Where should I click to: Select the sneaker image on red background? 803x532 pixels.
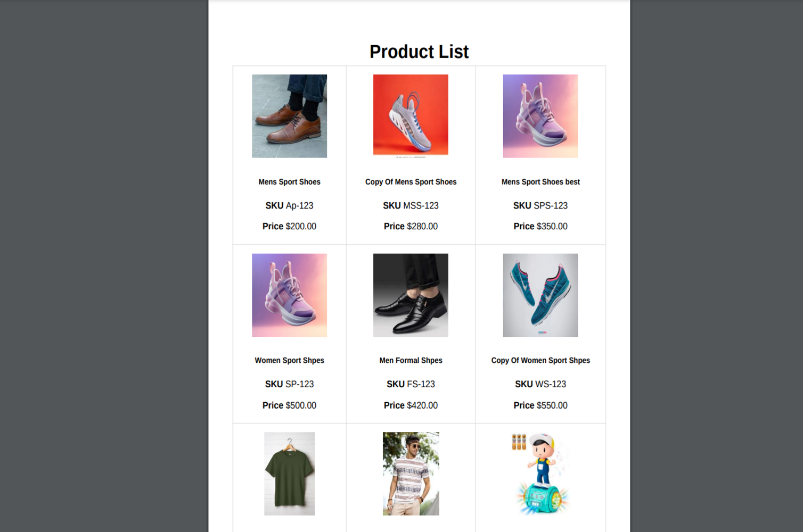pyautogui.click(x=411, y=115)
